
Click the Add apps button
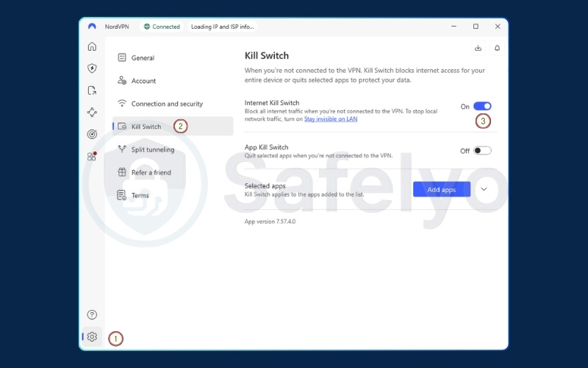[442, 189]
